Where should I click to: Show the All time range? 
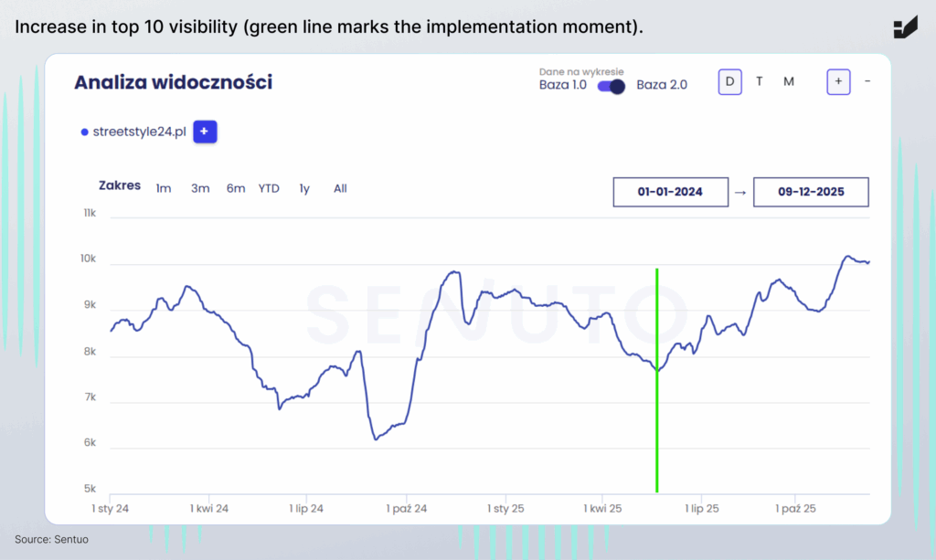pyautogui.click(x=340, y=188)
